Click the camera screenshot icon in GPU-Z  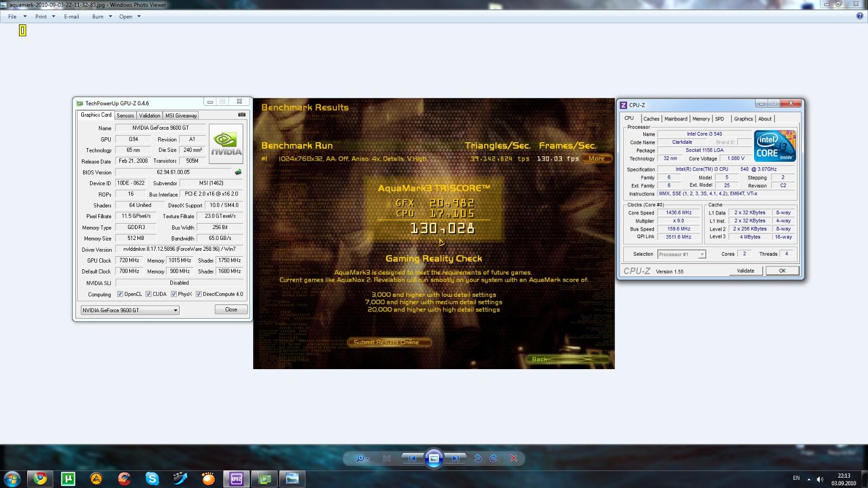(242, 115)
